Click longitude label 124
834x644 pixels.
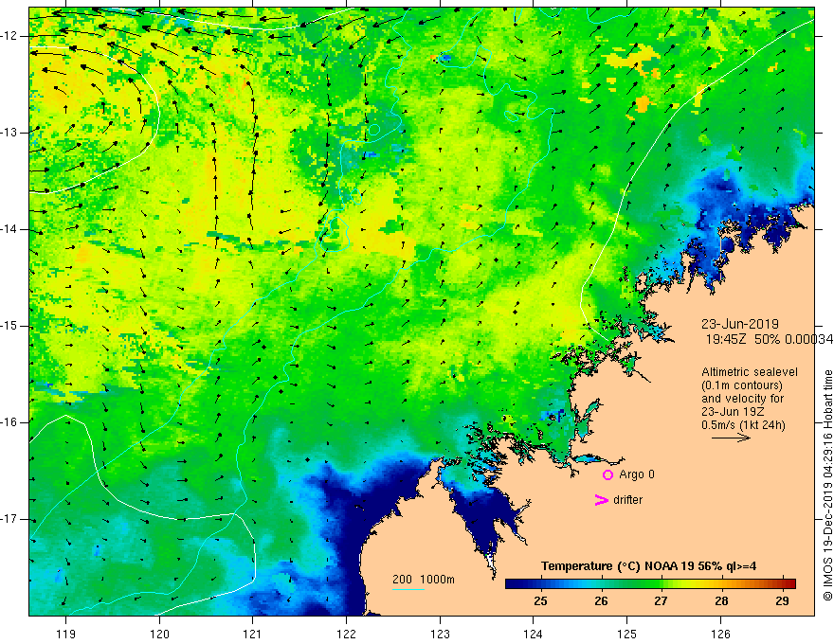pos(534,634)
